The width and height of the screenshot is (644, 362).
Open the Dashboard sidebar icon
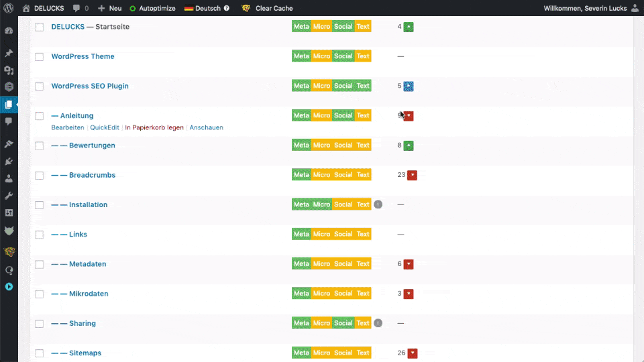9,32
